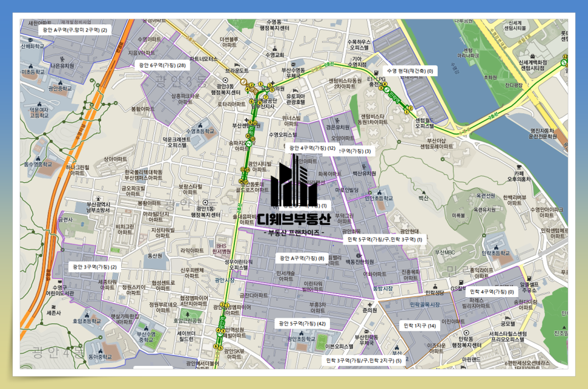This screenshot has width=588, height=389.
Task: Click the 하나그린힐 아파트 map text
Action: [77, 170]
